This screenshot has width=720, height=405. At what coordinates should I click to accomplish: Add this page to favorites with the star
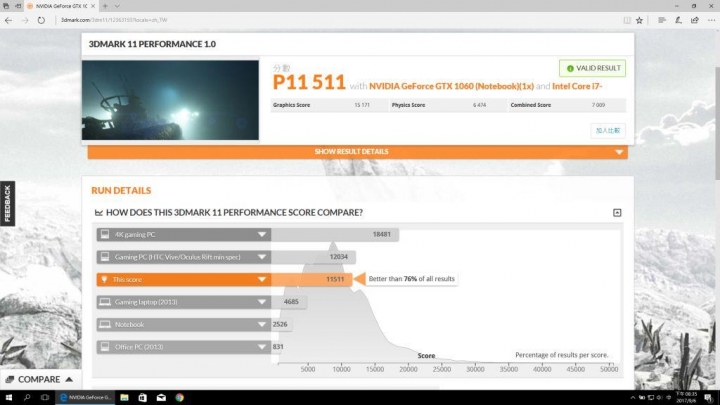[639, 20]
